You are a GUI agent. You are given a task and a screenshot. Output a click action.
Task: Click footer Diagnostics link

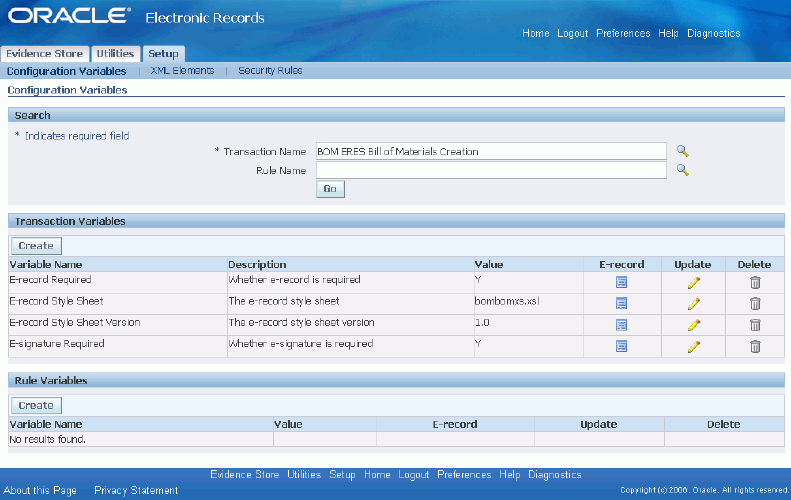point(555,475)
